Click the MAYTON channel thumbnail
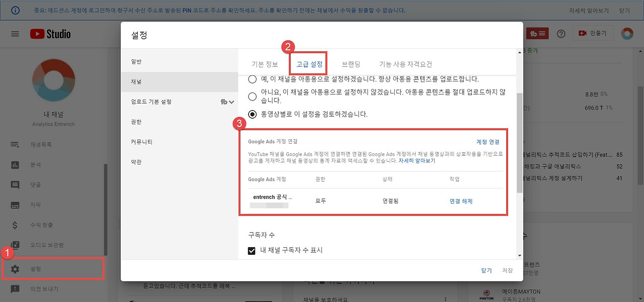This screenshot has height=302, width=644. click(x=486, y=294)
